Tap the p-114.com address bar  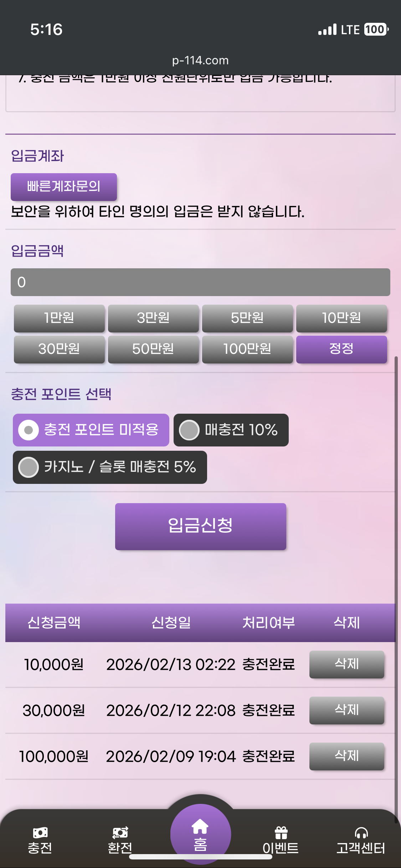point(200,60)
